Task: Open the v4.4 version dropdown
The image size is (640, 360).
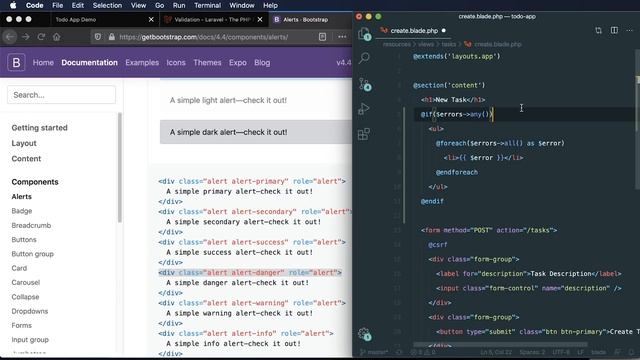Action: click(344, 62)
